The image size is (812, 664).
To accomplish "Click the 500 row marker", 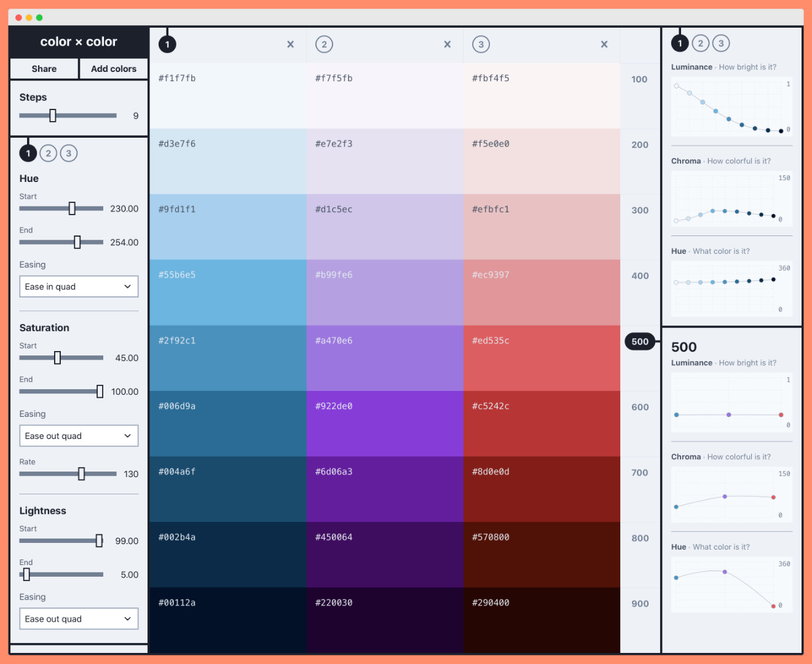I will tap(640, 341).
